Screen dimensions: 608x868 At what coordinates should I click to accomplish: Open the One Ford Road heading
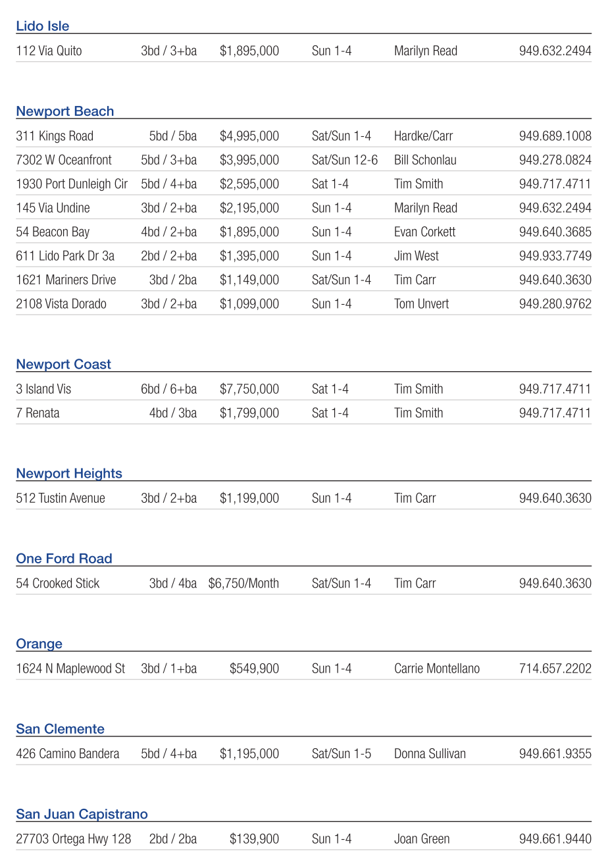[x=64, y=558]
